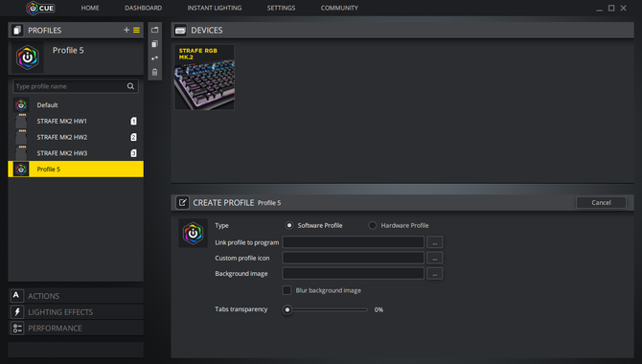Select STRAFE MK2 HW2 profile name
Image resolution: width=642 pixels, height=364 pixels.
pyautogui.click(x=62, y=137)
